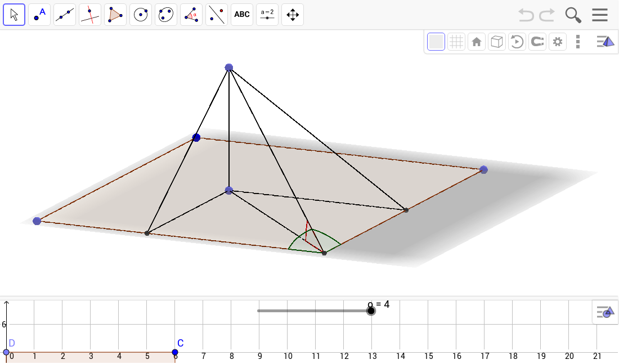Select the Point tool
Viewport: 619px width, 364px height.
coord(39,15)
